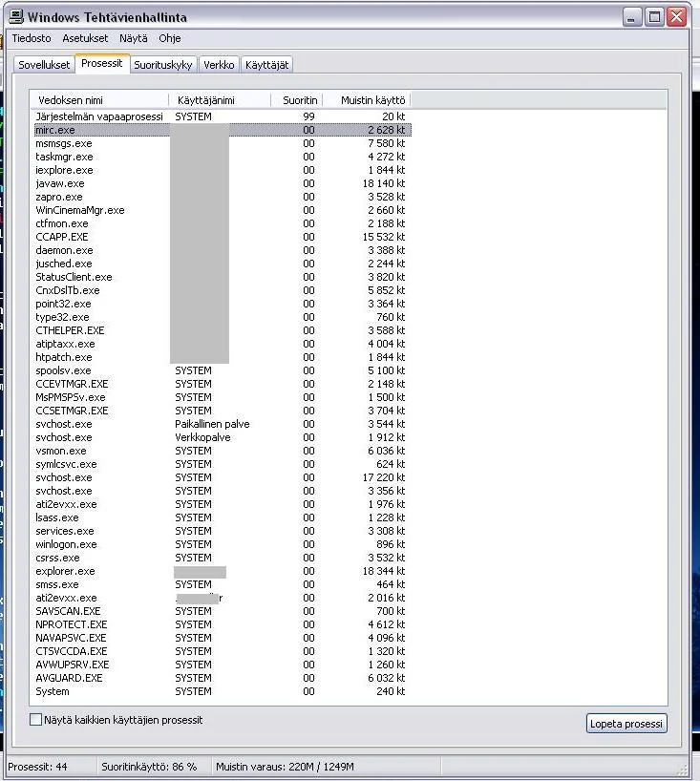Open the Tiedosto menu

32,39
